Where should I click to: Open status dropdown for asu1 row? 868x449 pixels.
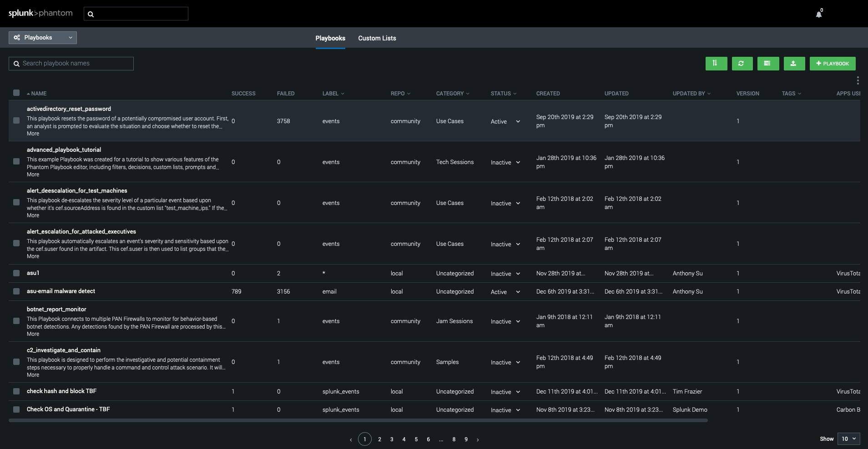[505, 274]
